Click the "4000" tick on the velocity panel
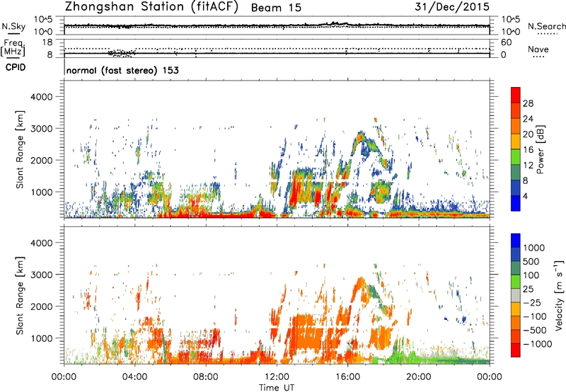 [x=41, y=243]
